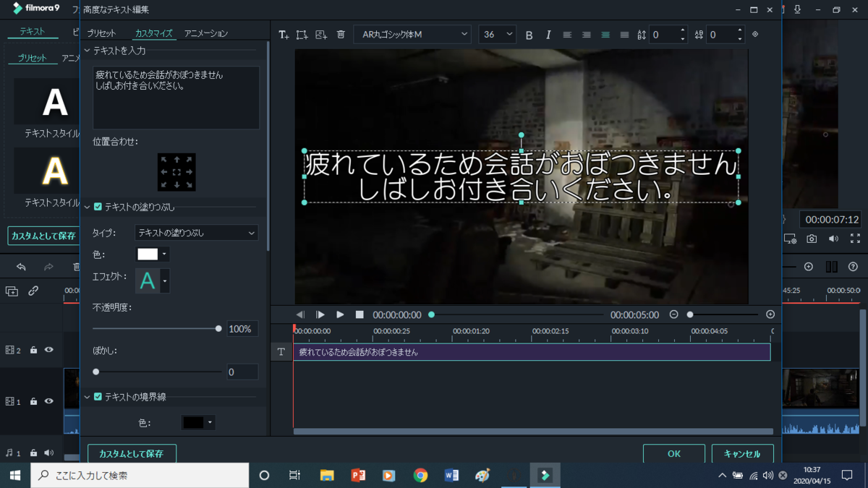Redo action in main window
Viewport: 868px width, 488px height.
pyautogui.click(x=48, y=267)
